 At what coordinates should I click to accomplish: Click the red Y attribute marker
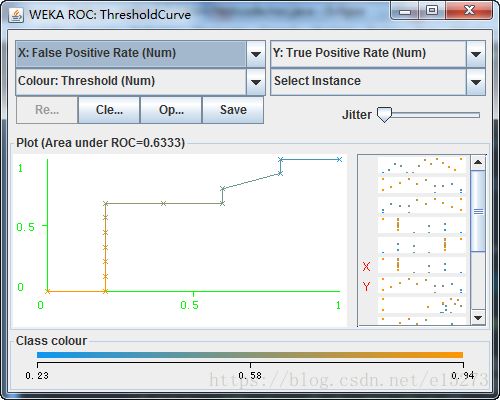click(366, 286)
